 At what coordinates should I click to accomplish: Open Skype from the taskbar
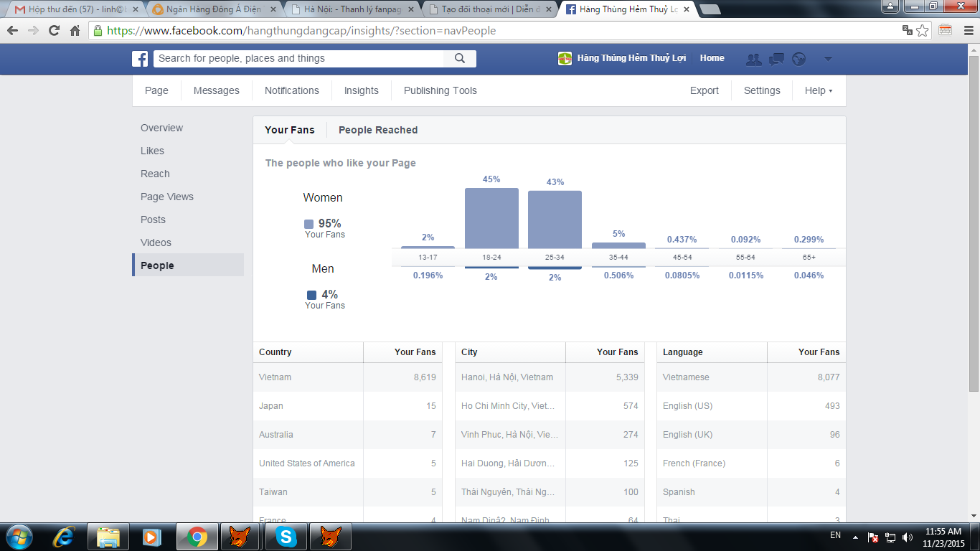(286, 537)
